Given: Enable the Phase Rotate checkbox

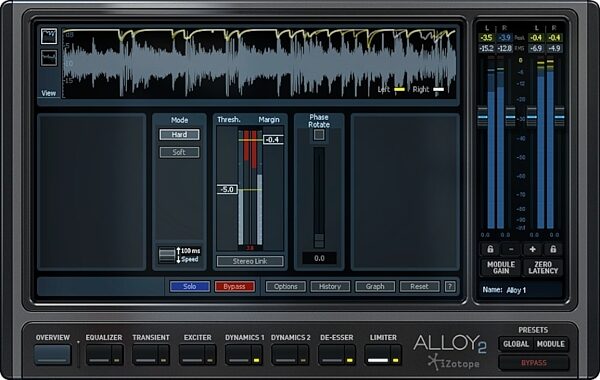Looking at the screenshot, I should click(x=319, y=135).
